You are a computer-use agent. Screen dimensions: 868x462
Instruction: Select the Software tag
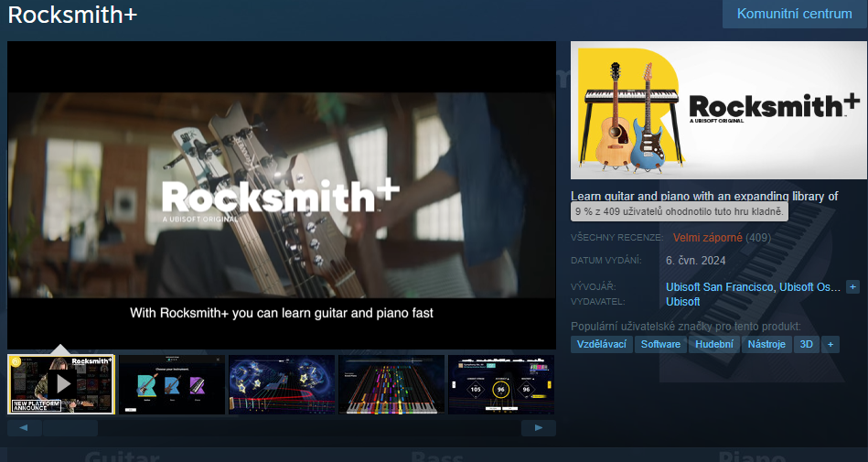pyautogui.click(x=660, y=344)
